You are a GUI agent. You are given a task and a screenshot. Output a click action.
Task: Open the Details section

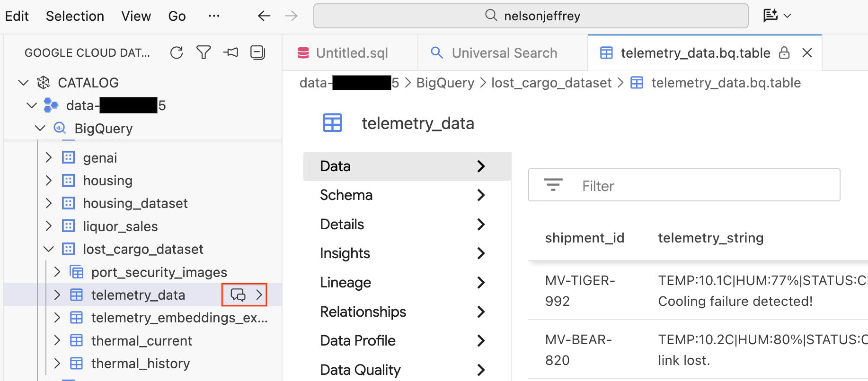point(407,224)
